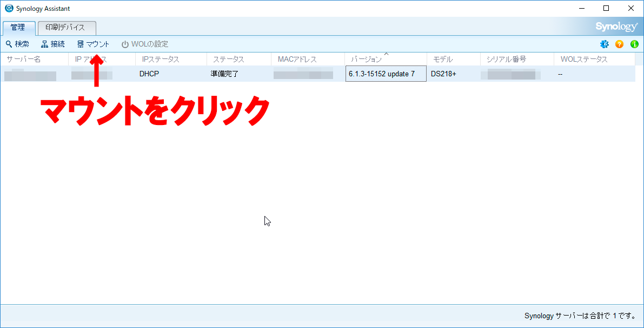
Task: Click the マウント mount toolbar button
Action: 93,44
